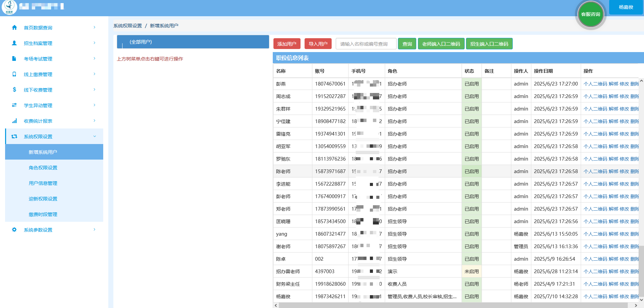The image size is (644, 308).
Task: Open the round green 客服咨询 button
Action: point(591,15)
